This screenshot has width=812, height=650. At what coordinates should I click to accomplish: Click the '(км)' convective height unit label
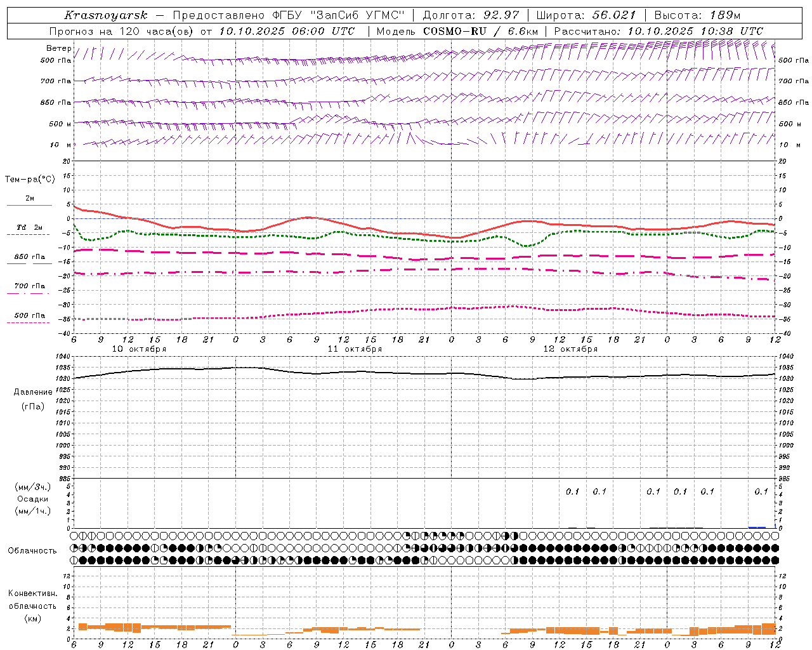(x=33, y=618)
